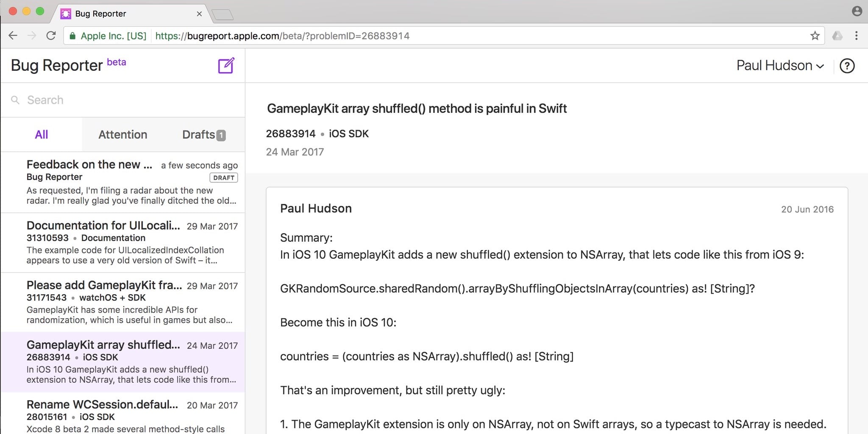Expand the Paul Hudson account dropdown

click(x=780, y=66)
